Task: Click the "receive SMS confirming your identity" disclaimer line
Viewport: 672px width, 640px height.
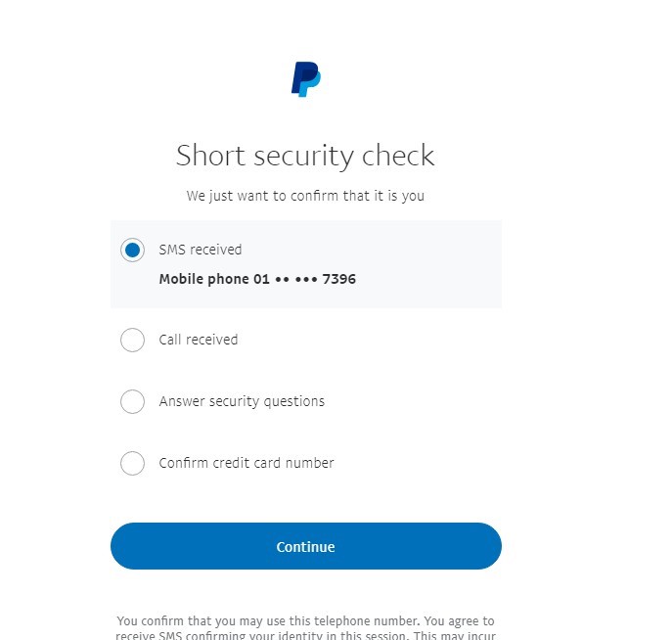Action: pyautogui.click(x=305, y=635)
